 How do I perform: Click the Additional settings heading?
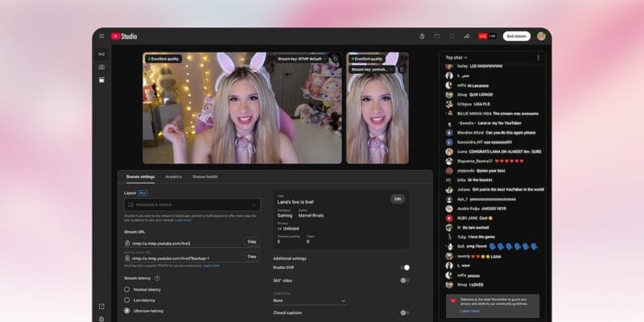pos(290,258)
